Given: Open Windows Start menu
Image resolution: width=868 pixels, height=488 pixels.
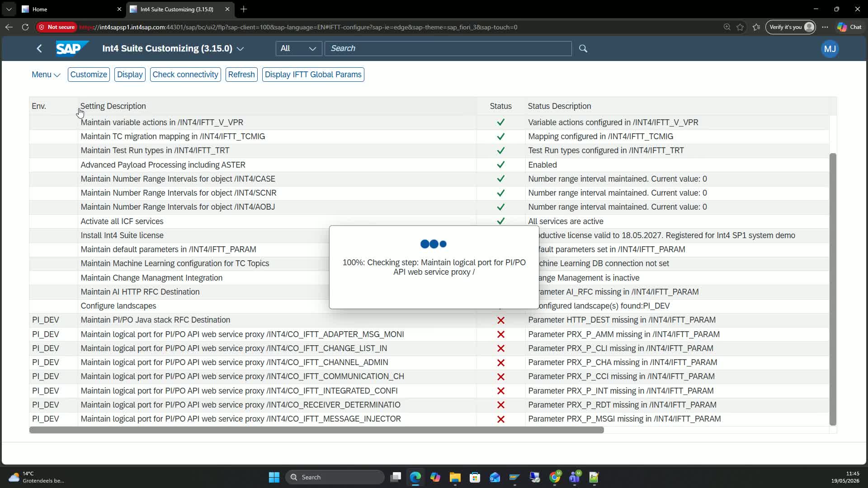Looking at the screenshot, I should (x=274, y=477).
